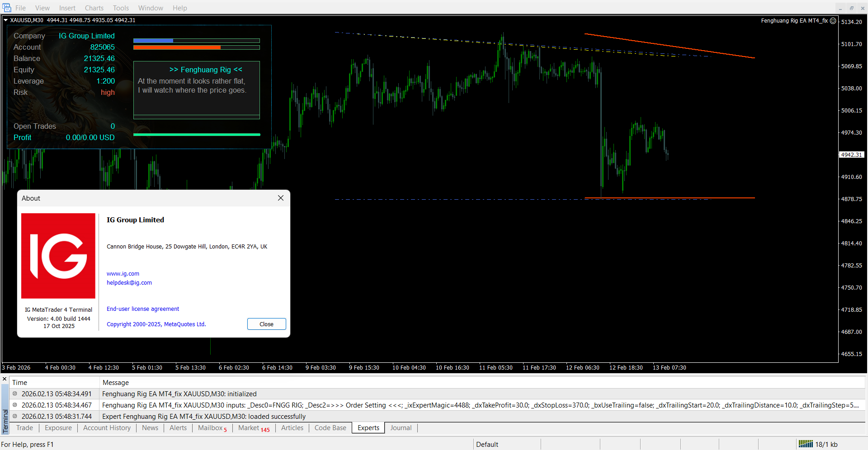Restore down the chart window
The image size is (868, 450).
pyautogui.click(x=851, y=8)
